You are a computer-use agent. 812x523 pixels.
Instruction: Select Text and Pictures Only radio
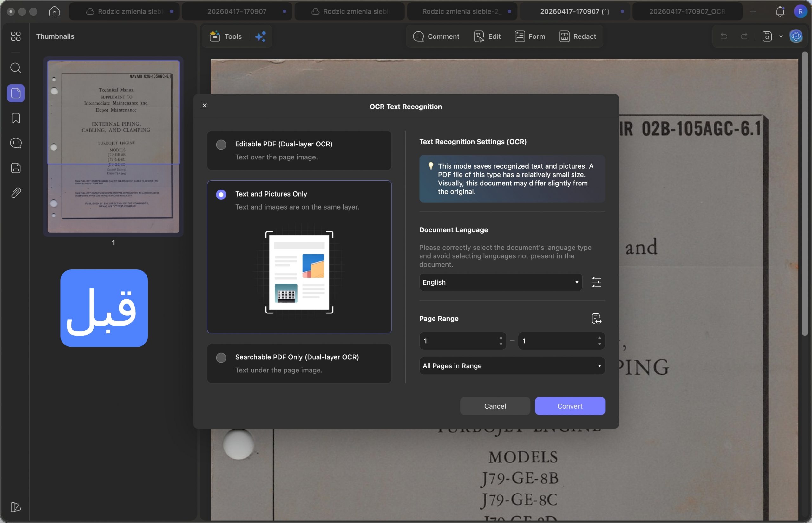pos(221,195)
